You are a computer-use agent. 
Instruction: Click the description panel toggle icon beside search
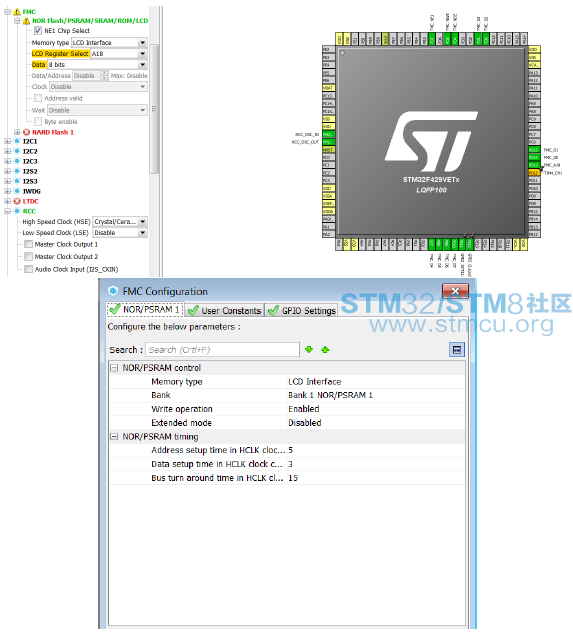457,350
